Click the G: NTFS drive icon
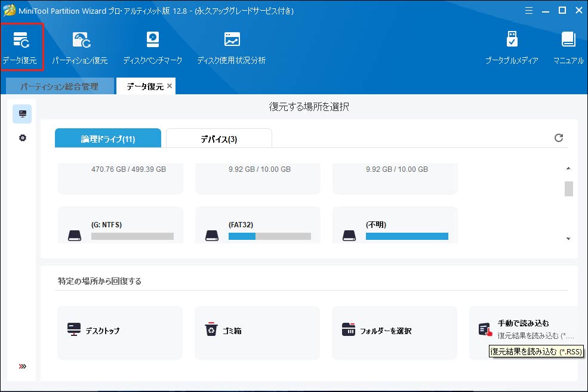The height and width of the screenshot is (392, 588). point(75,236)
